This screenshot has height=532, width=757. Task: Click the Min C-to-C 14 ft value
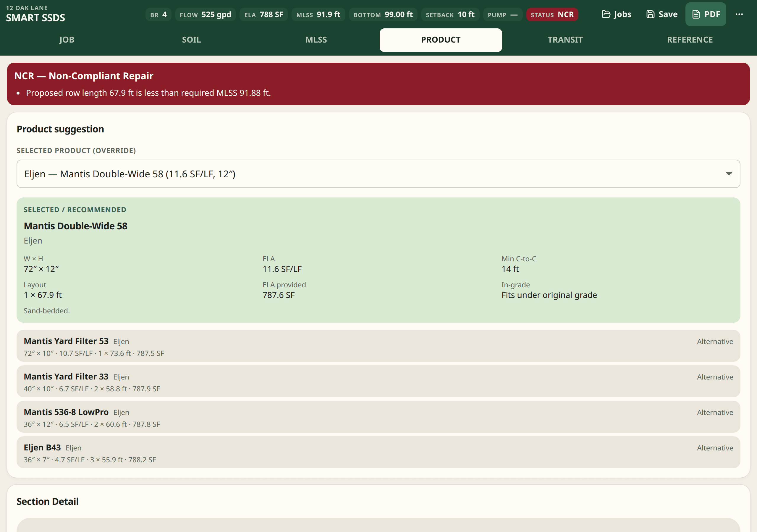tap(510, 269)
